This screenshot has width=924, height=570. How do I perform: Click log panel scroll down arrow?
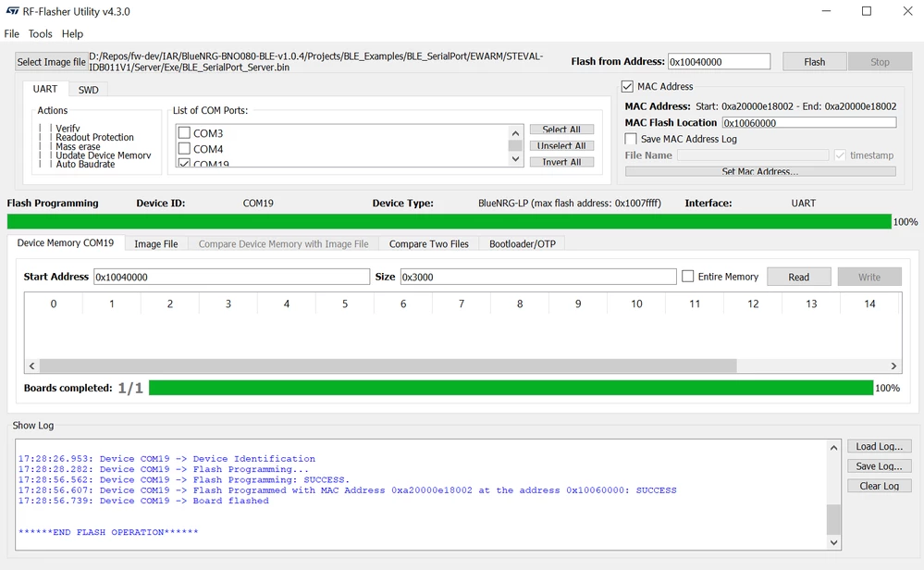point(833,542)
